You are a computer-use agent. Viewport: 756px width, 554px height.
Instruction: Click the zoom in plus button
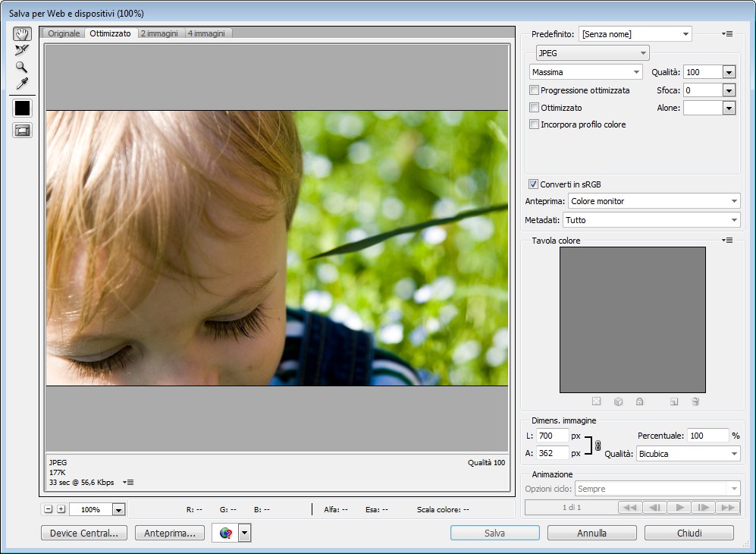[61, 509]
